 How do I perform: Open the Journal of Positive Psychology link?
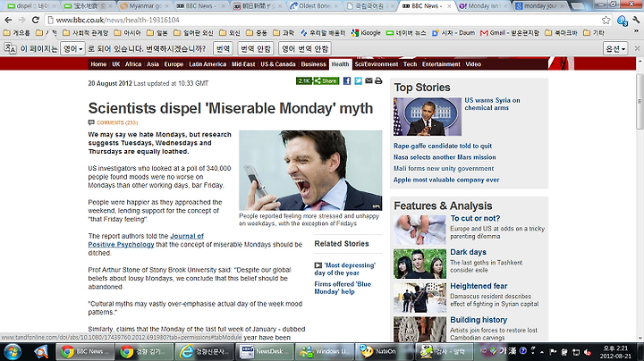(146, 240)
